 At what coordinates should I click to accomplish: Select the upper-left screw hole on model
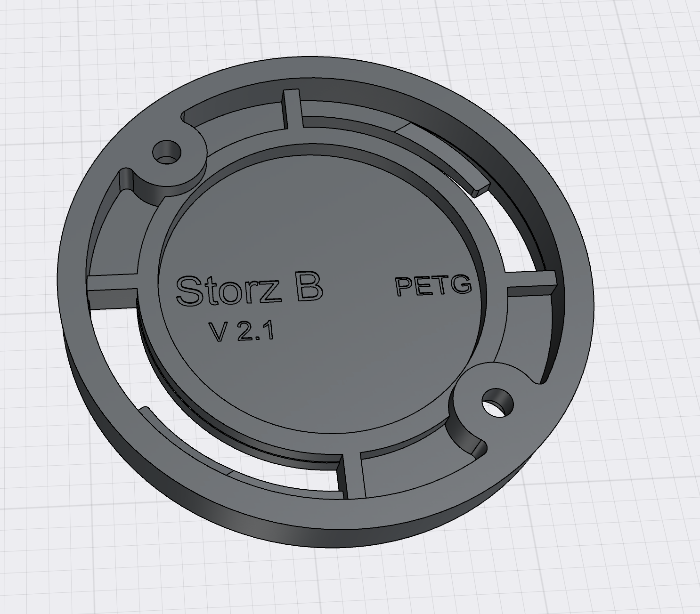click(x=167, y=152)
